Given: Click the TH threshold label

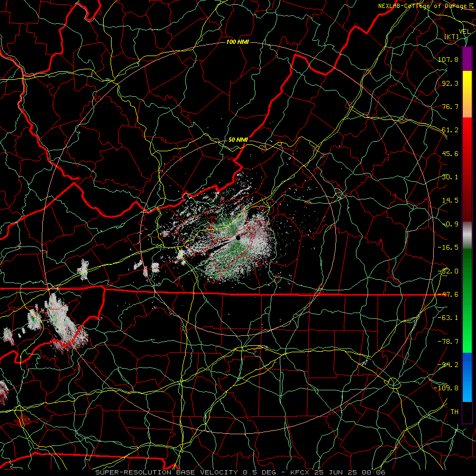Looking at the screenshot, I should (x=454, y=412).
